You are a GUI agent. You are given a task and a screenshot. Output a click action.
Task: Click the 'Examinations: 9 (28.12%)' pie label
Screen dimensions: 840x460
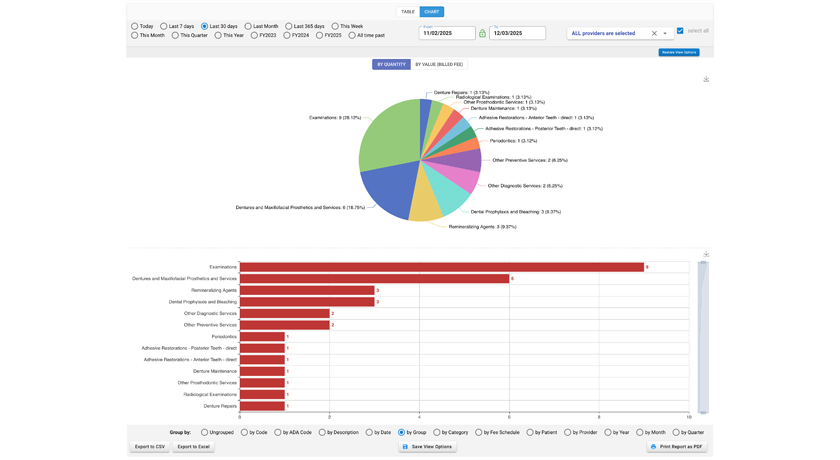335,117
